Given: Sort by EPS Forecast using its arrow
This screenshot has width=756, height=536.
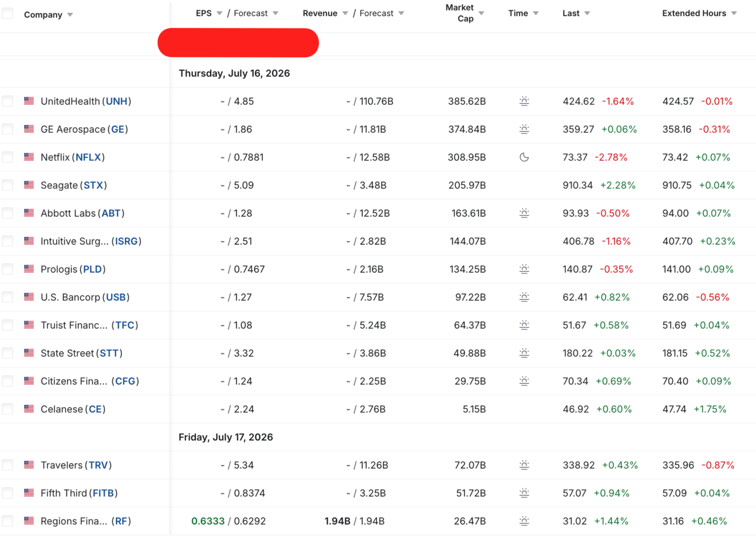Looking at the screenshot, I should (x=275, y=13).
